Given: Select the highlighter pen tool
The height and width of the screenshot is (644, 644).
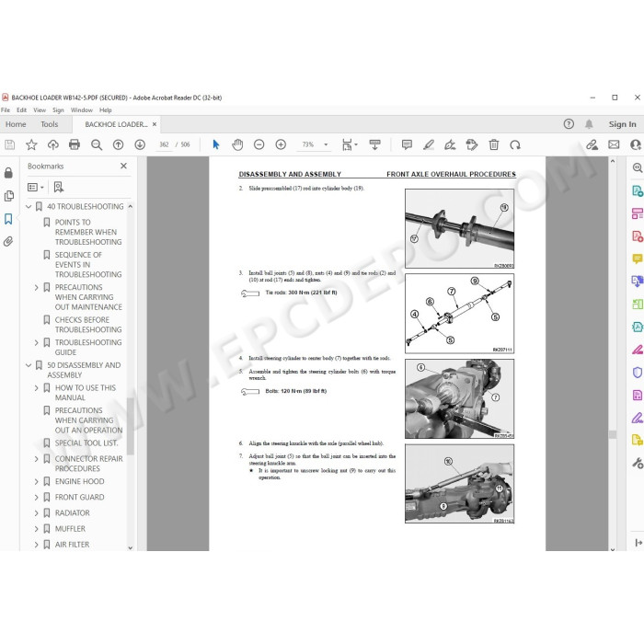Looking at the screenshot, I should [x=429, y=144].
